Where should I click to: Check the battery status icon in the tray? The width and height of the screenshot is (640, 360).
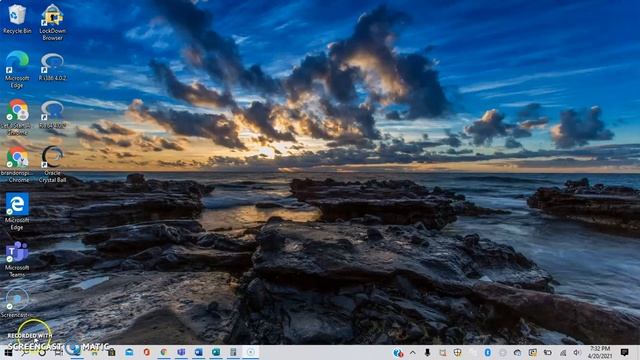click(547, 353)
